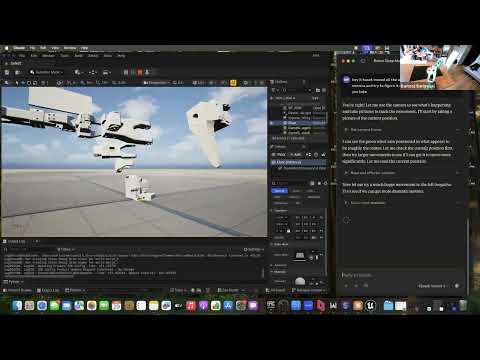Open Calendar from the Dock
The image size is (480, 360).
[116, 305]
